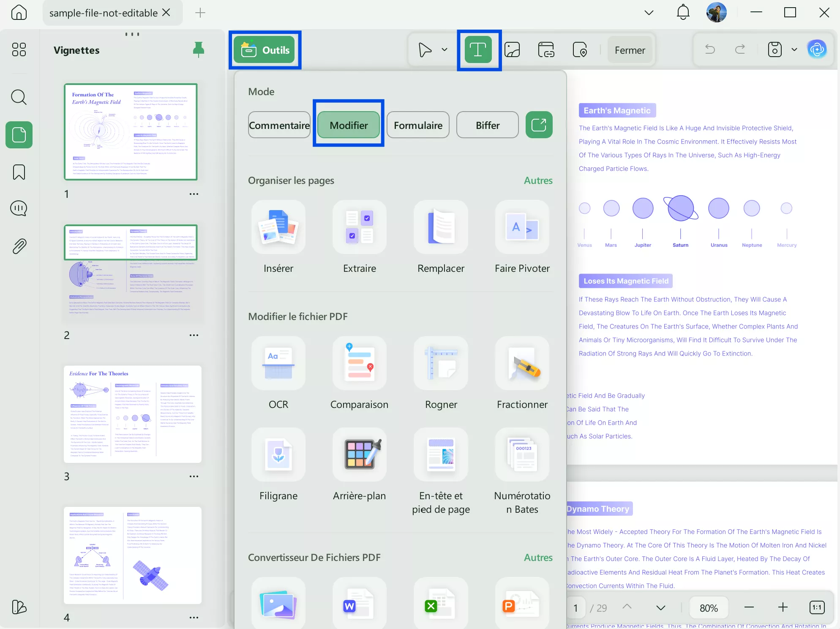Toggle the Outils tools panel

265,50
